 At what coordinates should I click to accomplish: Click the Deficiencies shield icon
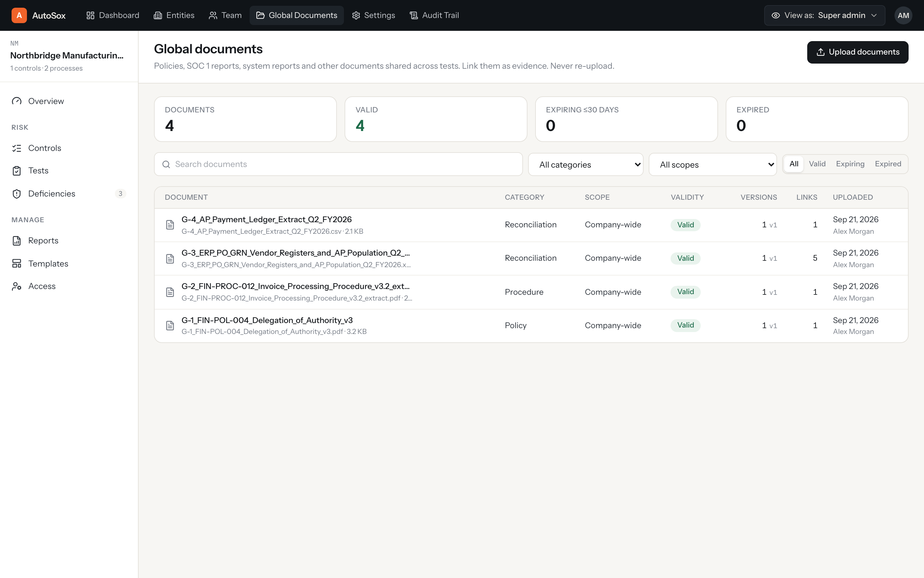tap(16, 194)
